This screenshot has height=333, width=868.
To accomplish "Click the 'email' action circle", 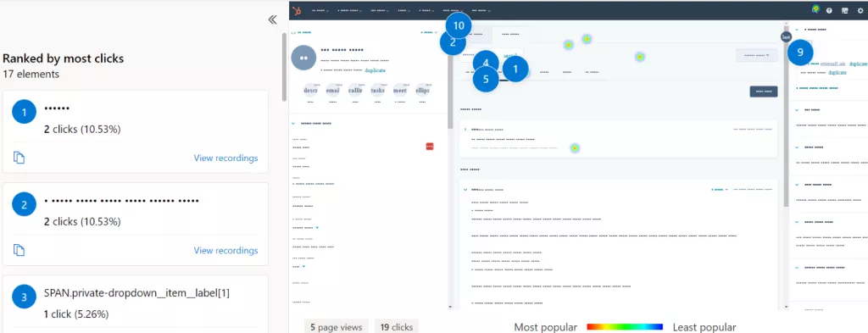I will 332,90.
